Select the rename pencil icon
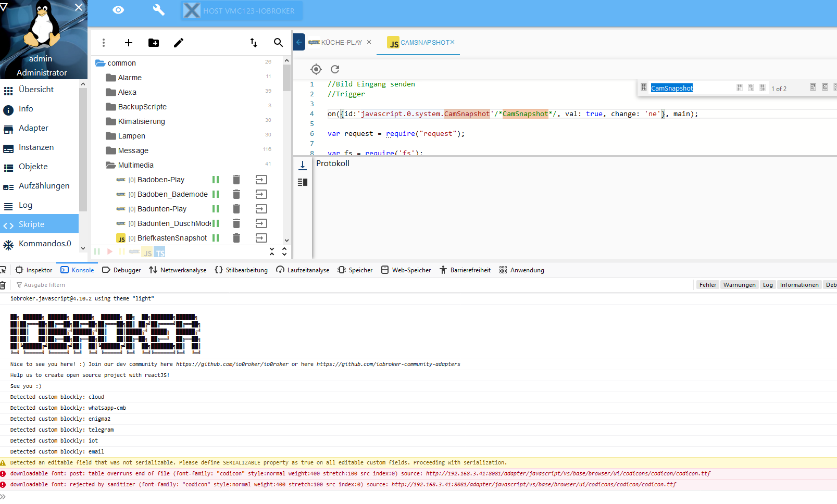The image size is (837, 504). (x=179, y=43)
